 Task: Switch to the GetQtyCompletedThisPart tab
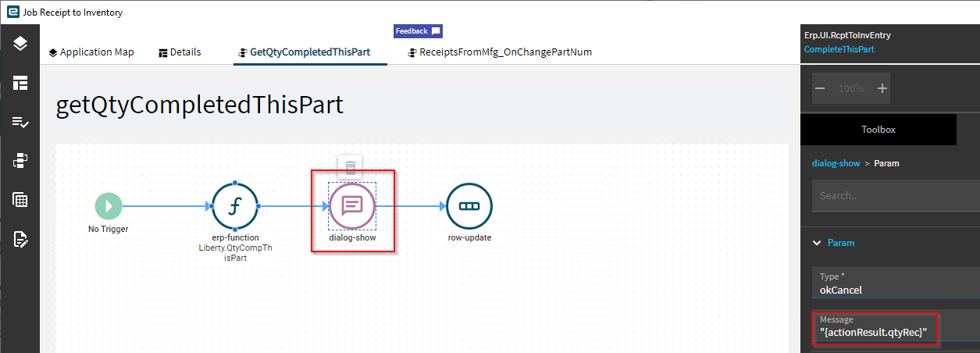[x=310, y=52]
